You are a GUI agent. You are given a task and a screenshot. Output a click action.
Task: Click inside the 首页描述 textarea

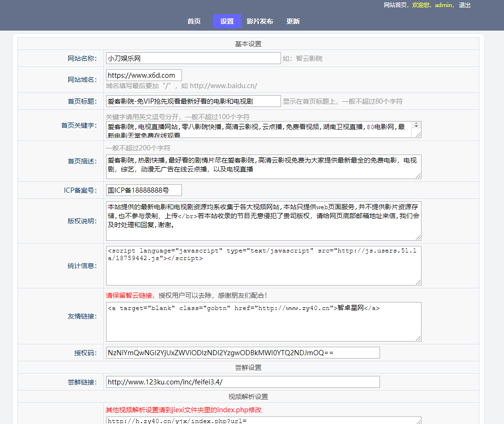(x=263, y=167)
